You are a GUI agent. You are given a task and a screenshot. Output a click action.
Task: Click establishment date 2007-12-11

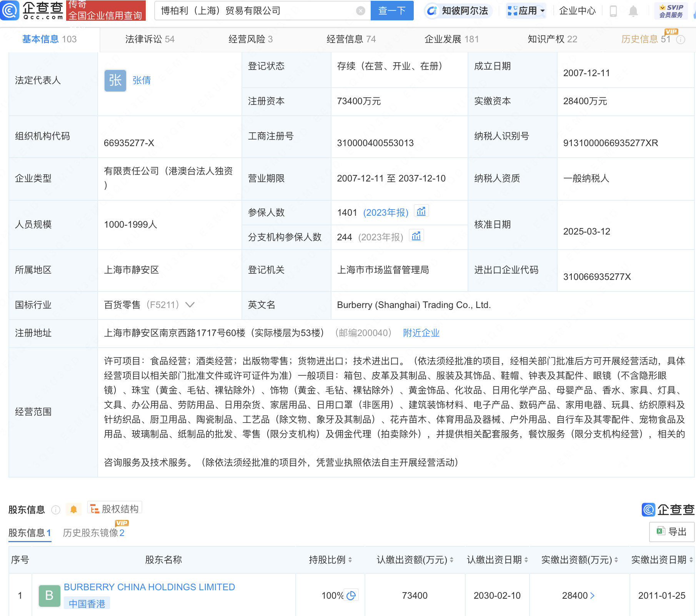(x=586, y=73)
